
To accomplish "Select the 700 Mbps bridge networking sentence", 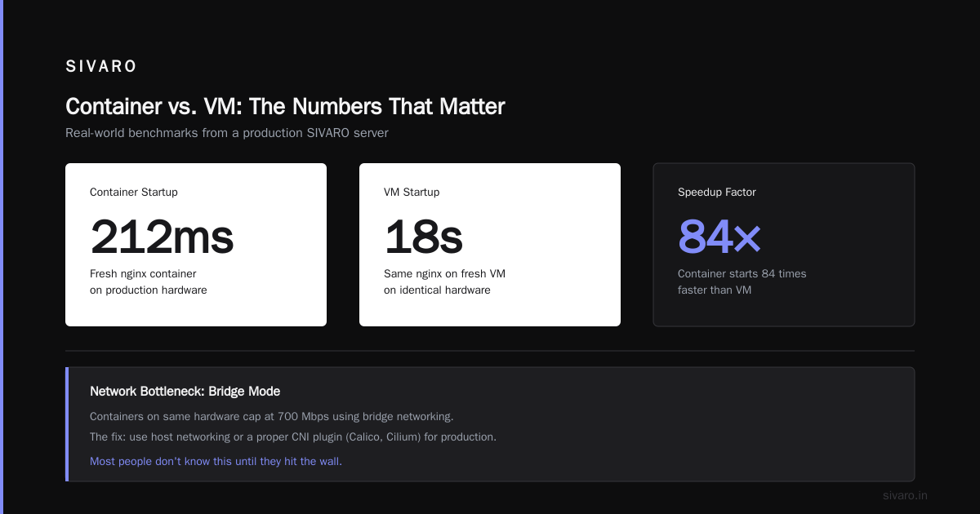I will pos(272,416).
